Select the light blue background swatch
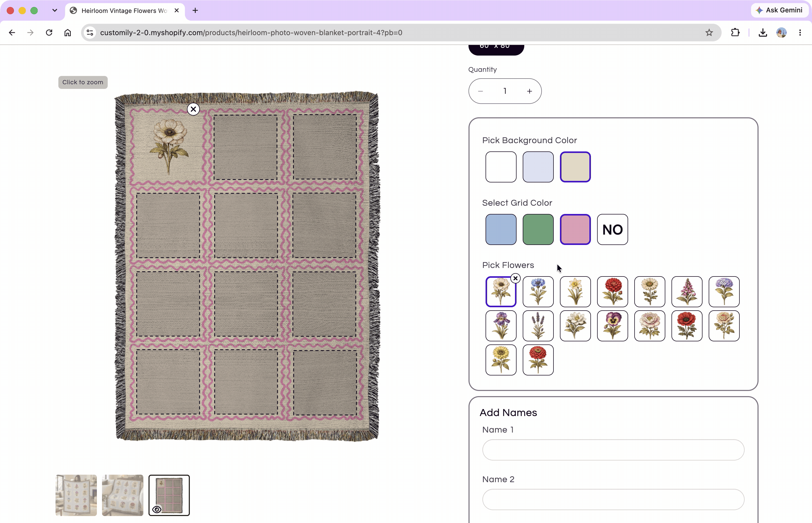 coord(538,167)
